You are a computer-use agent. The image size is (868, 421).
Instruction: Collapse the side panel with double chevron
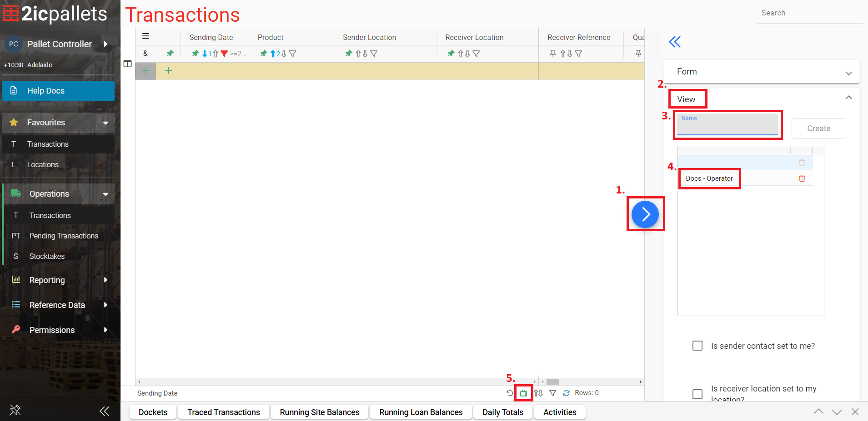(675, 42)
